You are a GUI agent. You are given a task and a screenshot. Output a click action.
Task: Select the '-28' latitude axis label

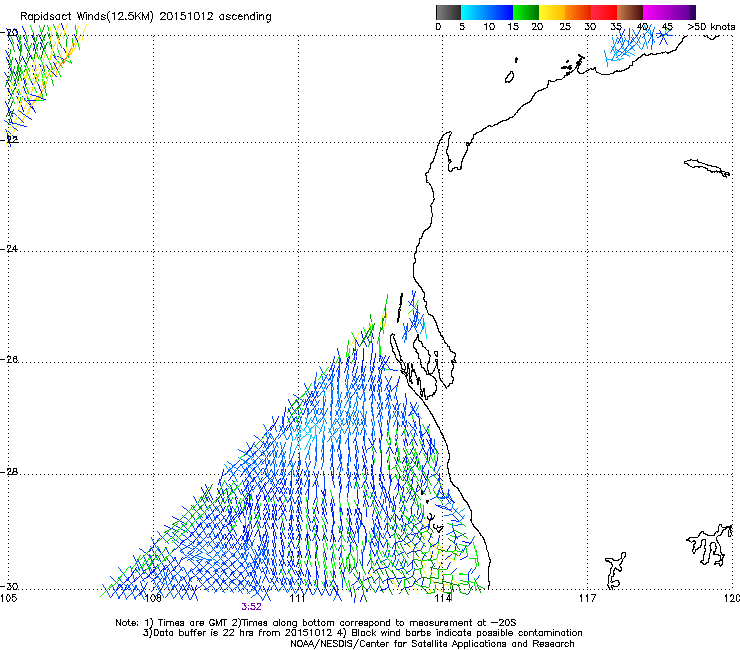(x=9, y=472)
